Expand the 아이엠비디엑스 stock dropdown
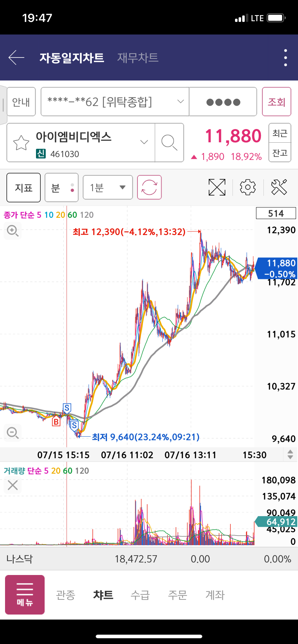Viewport: 298px width, 644px height. click(x=144, y=142)
